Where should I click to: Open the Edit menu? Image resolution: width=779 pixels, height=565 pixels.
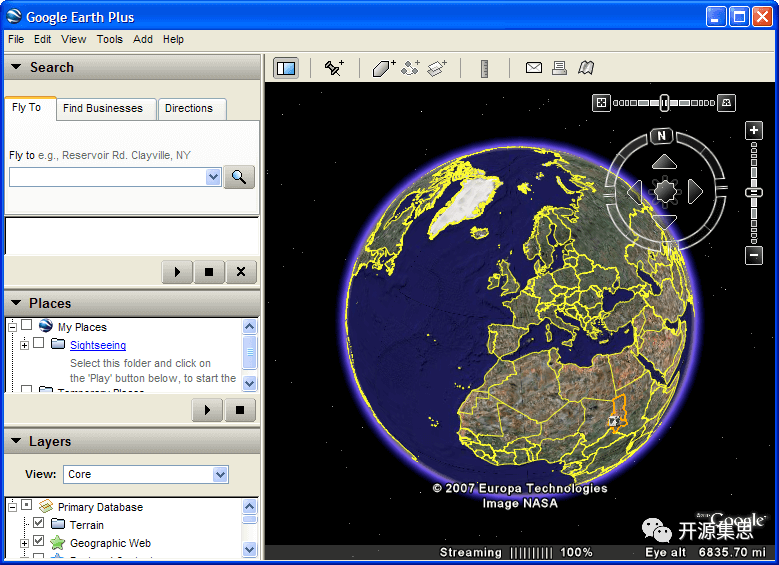pyautogui.click(x=42, y=39)
